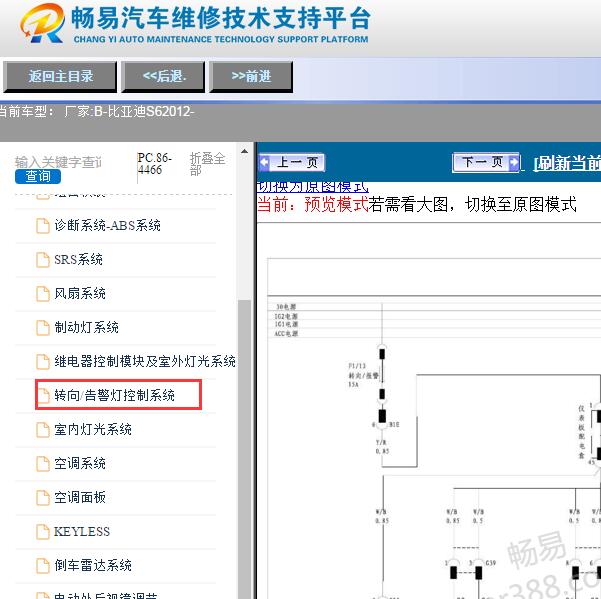Click document icon beside 倒车雷达系统
Viewport: 601px width, 599px height.
coord(43,566)
